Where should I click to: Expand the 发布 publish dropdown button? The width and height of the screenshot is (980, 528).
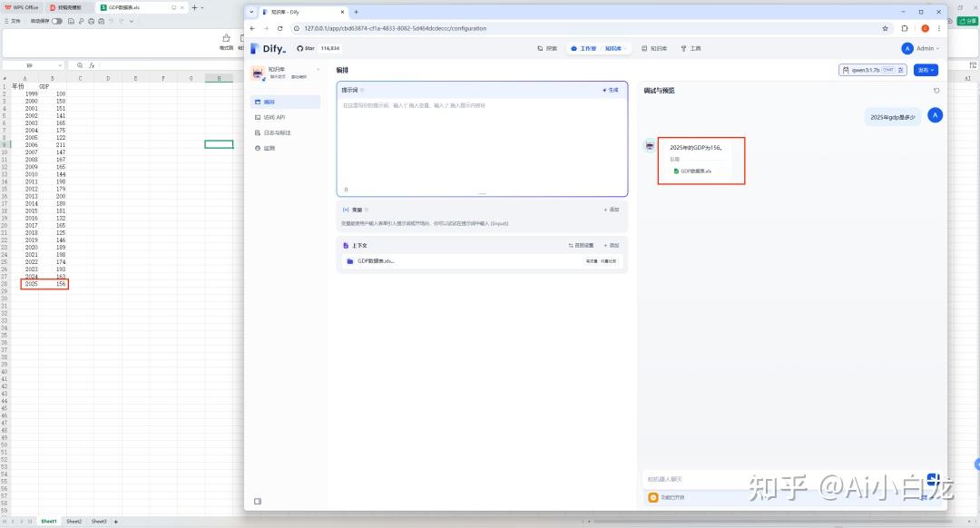[x=926, y=70]
